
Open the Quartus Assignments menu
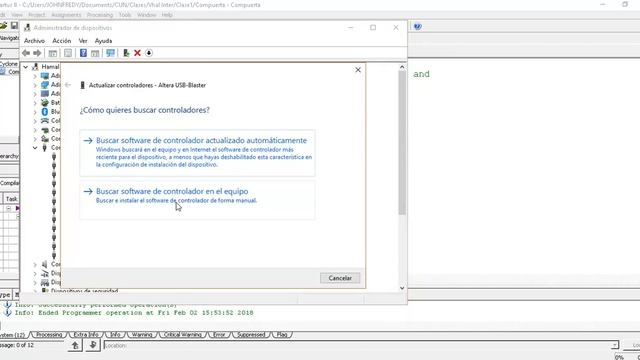66,15
